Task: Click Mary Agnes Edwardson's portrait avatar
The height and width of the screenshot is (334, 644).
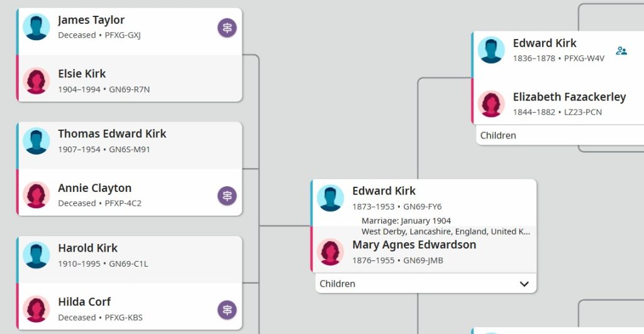Action: 330,252
